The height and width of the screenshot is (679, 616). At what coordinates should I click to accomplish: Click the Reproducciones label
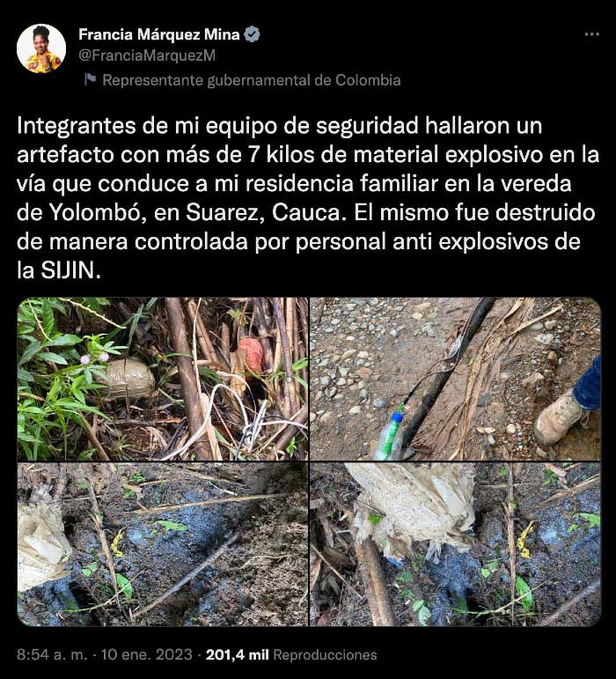[325, 653]
